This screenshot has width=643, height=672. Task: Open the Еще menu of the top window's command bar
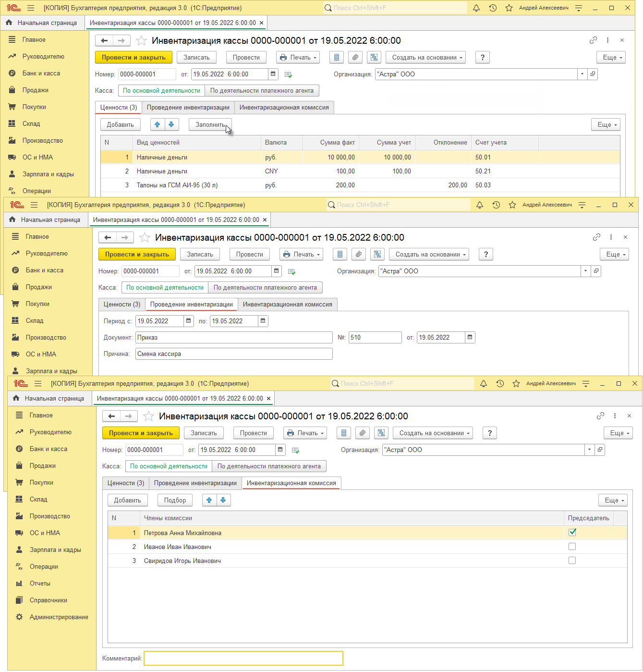pos(611,57)
